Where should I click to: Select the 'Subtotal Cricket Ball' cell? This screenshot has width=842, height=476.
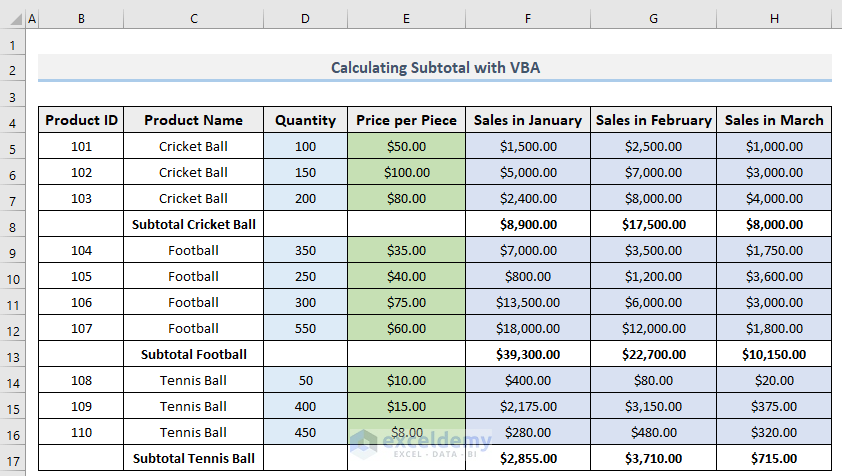pos(193,224)
